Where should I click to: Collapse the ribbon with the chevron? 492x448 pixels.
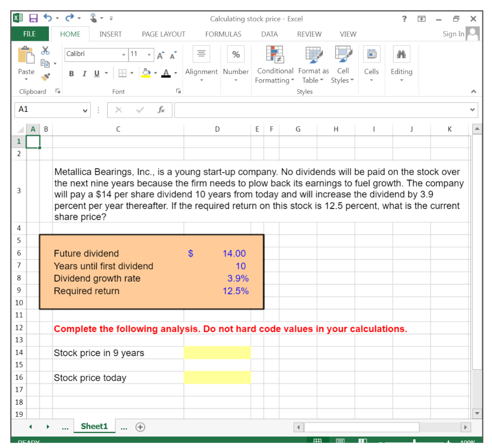point(473,91)
